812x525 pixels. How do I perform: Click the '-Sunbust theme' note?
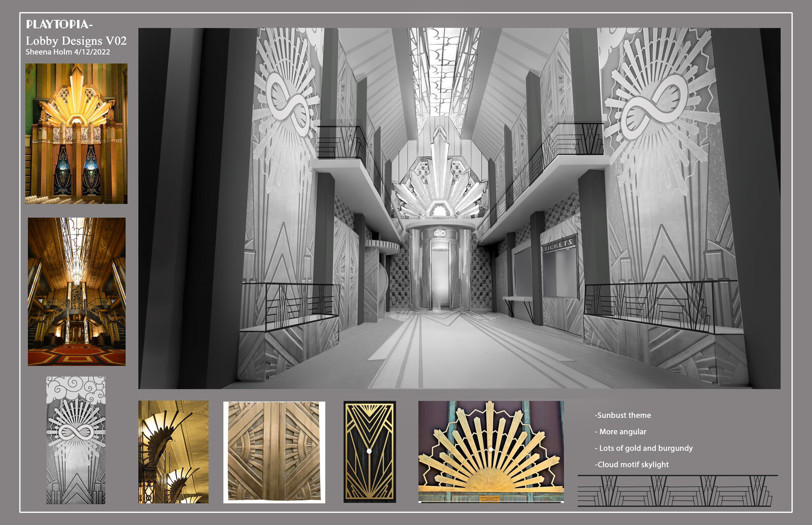(x=623, y=415)
